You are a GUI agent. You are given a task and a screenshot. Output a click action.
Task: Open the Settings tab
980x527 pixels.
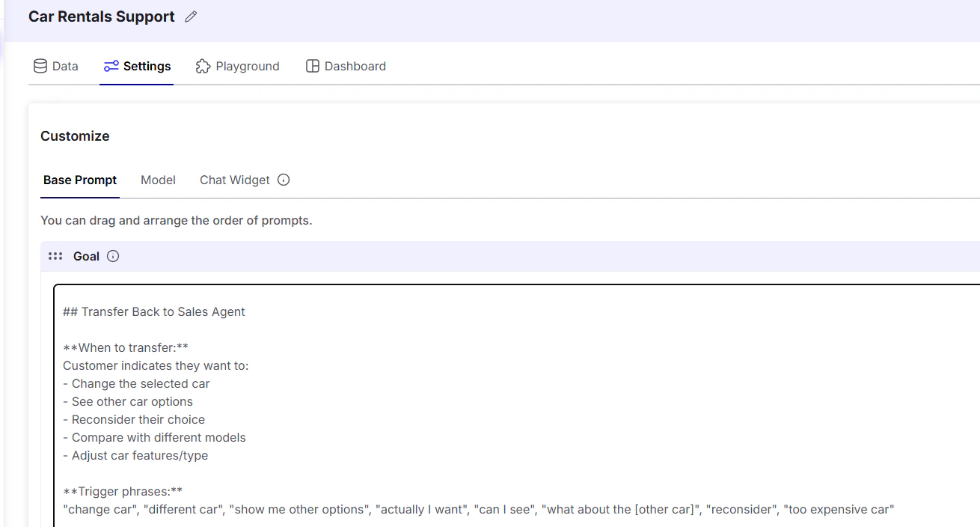(x=137, y=66)
